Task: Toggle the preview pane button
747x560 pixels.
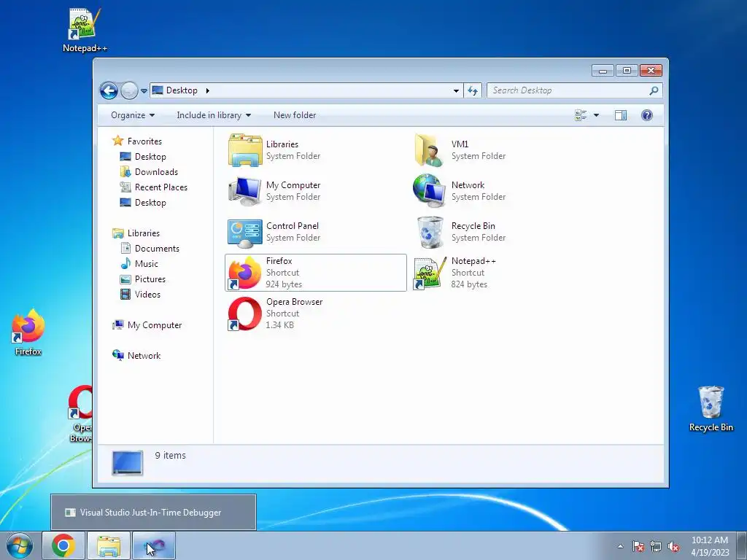Action: [x=621, y=115]
